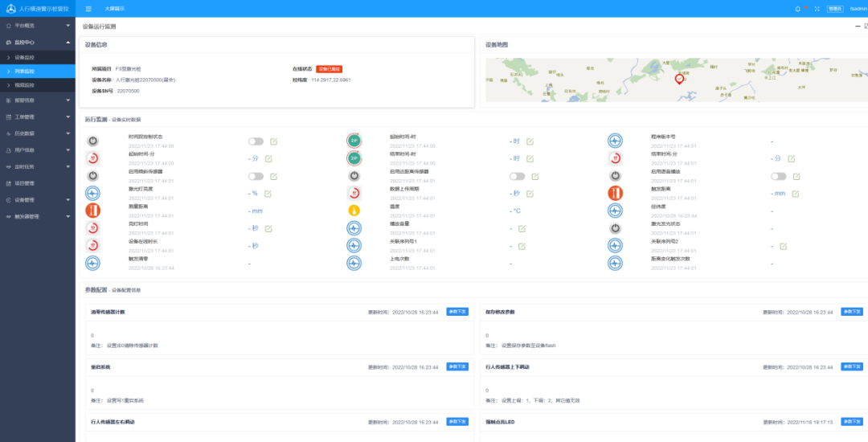The image size is (868, 442).
Task: Click the red map marker pin
Action: pos(679,78)
